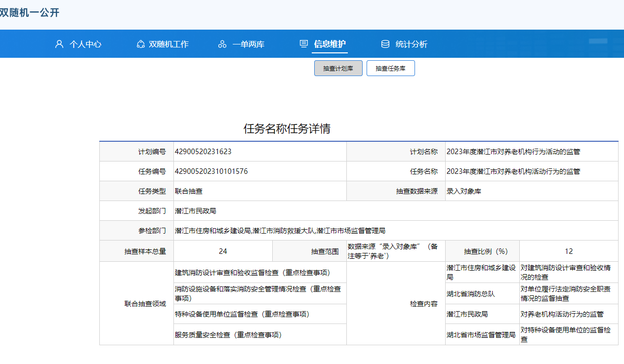This screenshot has width=624, height=364.
Task: Click the recycle icon beside 双随机工作
Action: pyautogui.click(x=140, y=44)
